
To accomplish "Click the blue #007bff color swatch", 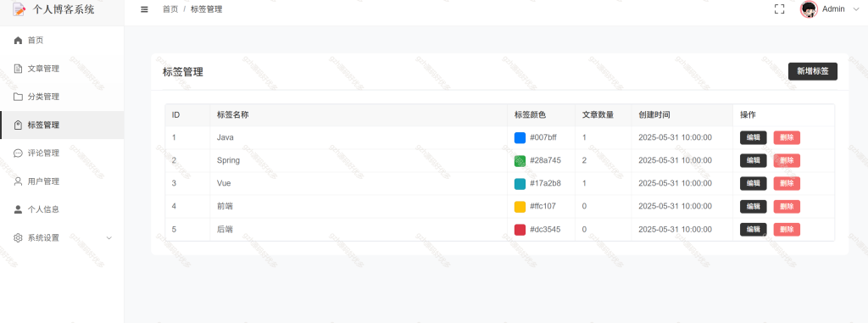I will point(520,138).
